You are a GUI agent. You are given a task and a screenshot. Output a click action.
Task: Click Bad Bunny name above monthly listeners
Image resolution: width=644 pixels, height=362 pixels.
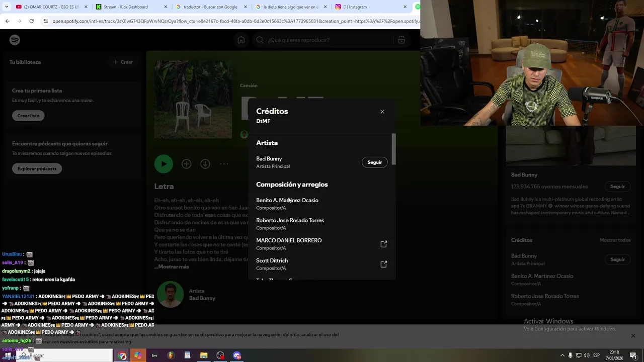(x=524, y=175)
